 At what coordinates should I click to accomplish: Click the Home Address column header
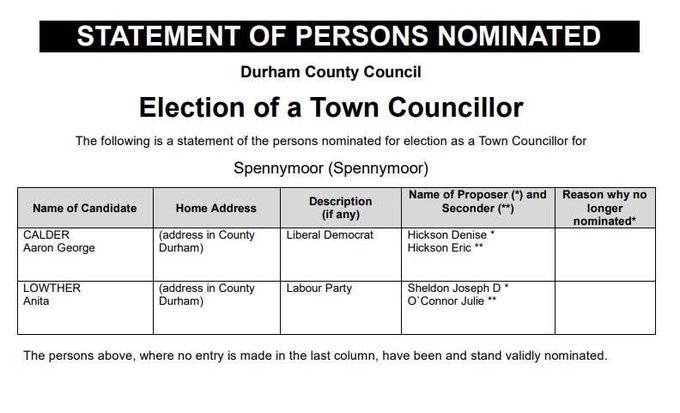(216, 208)
